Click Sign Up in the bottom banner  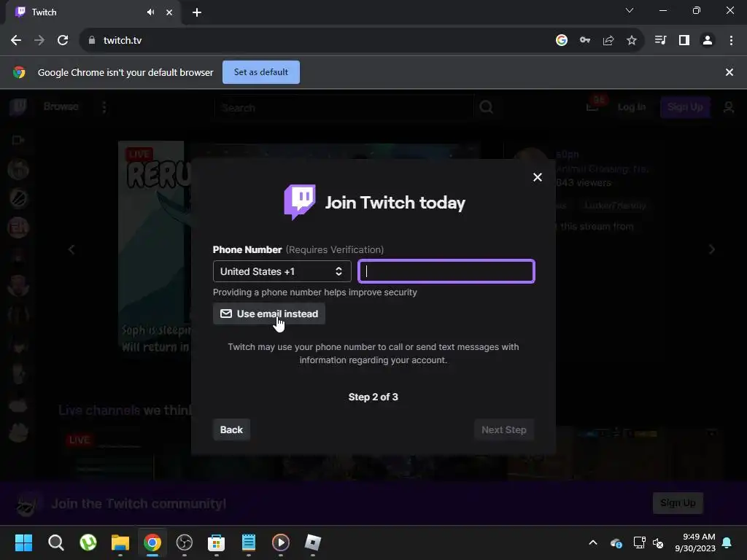[678, 503]
